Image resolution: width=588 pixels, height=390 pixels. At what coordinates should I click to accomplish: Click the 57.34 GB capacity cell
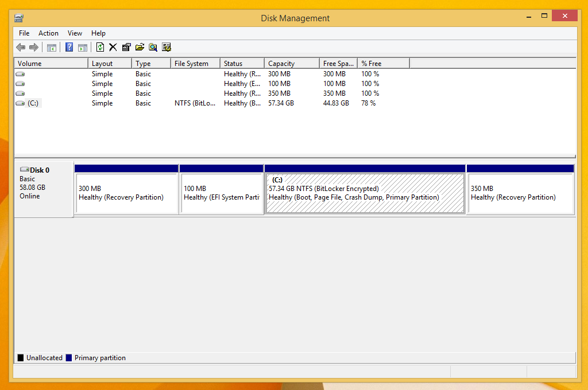[x=281, y=103]
